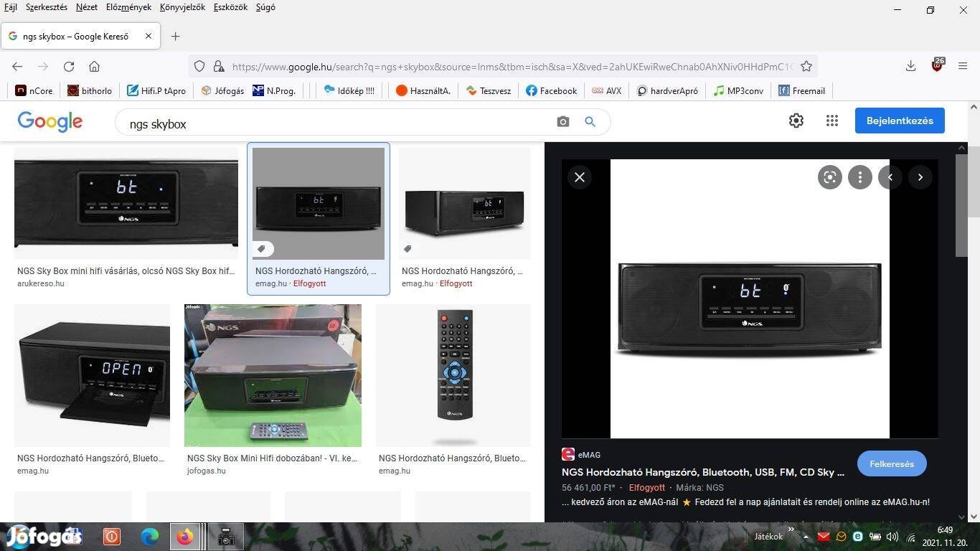Open the arukereso.hu NGS Sky Box thumbnail
980x551 pixels.
click(126, 203)
